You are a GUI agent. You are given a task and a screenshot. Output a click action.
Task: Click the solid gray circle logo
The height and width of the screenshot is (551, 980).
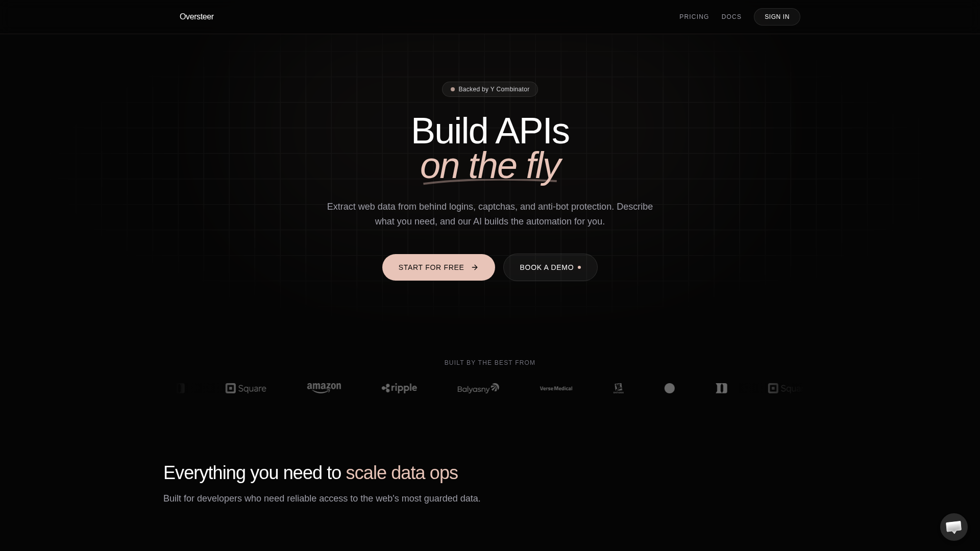coord(669,389)
